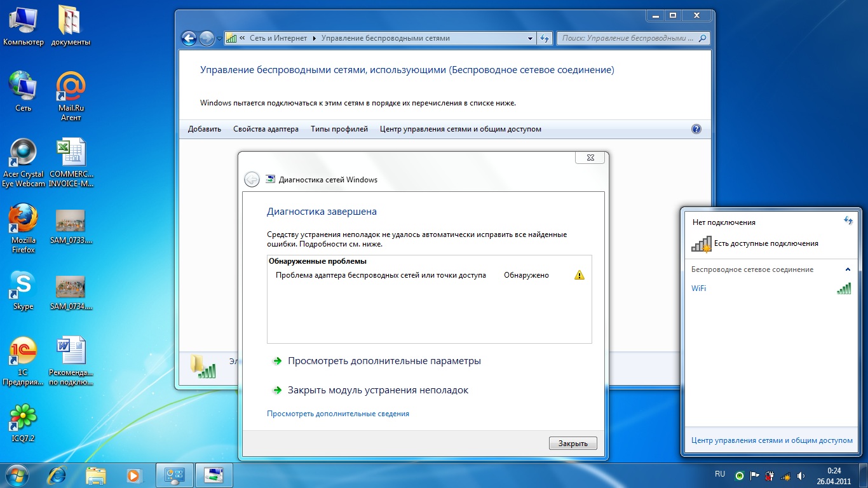The image size is (868, 488).
Task: Click Добавить in the toolbar
Action: click(x=205, y=129)
